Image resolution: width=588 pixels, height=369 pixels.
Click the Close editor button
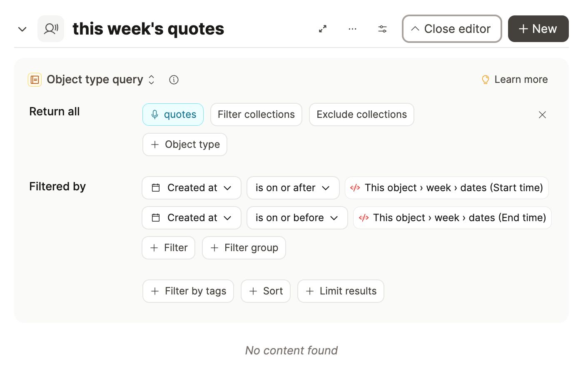452,29
